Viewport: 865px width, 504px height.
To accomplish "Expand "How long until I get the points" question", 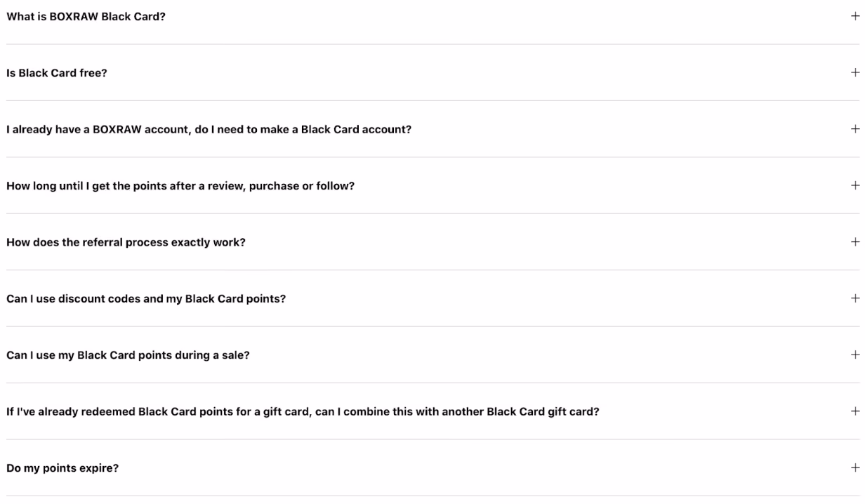I will coord(432,185).
